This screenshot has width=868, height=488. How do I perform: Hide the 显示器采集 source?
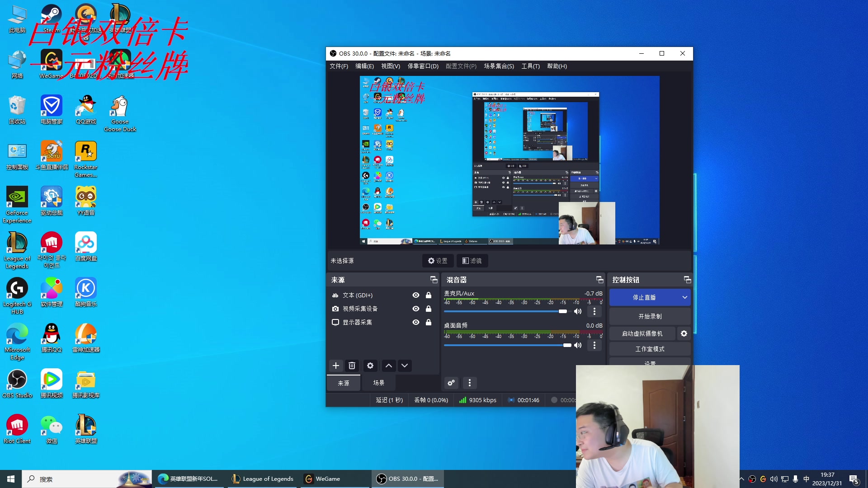pyautogui.click(x=416, y=322)
